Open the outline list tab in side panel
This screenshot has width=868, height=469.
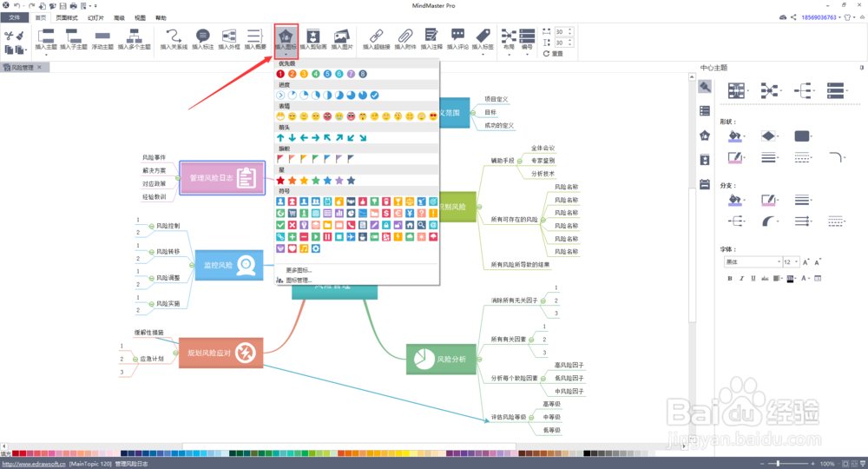pos(705,111)
